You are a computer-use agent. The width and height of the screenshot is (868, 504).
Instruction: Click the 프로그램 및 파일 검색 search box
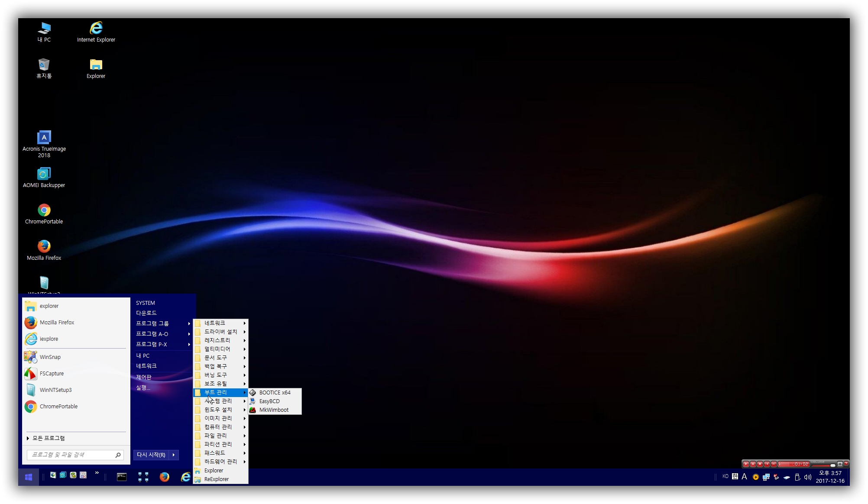point(75,455)
